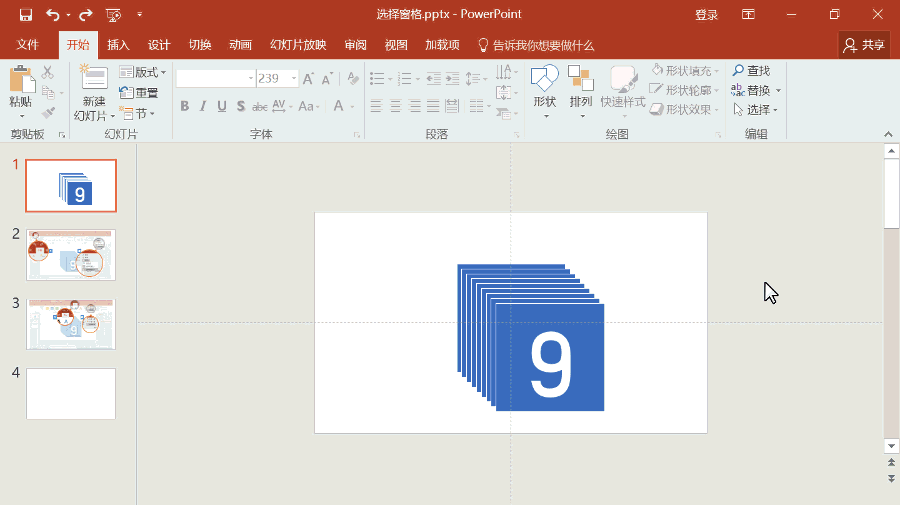Click the Undo arrow icon
The image size is (900, 505).
[x=52, y=15]
